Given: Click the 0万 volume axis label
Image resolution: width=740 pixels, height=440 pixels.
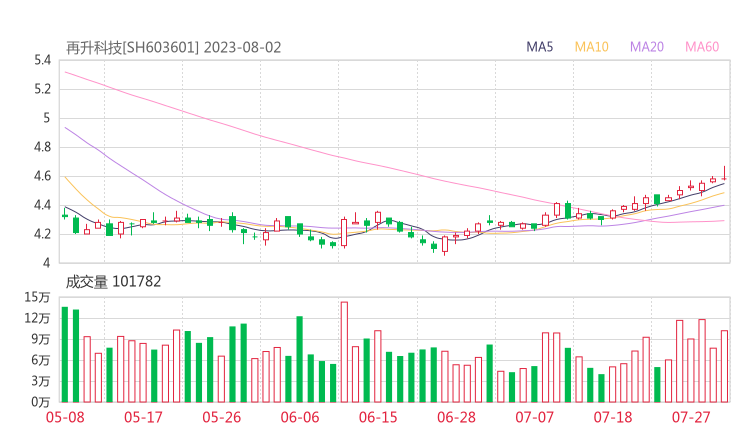Looking at the screenshot, I should (x=41, y=402).
